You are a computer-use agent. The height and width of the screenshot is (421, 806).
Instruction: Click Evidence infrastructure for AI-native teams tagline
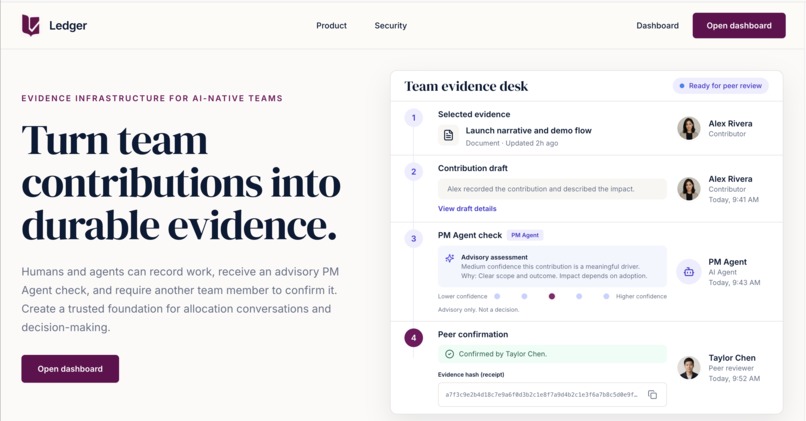pos(152,98)
